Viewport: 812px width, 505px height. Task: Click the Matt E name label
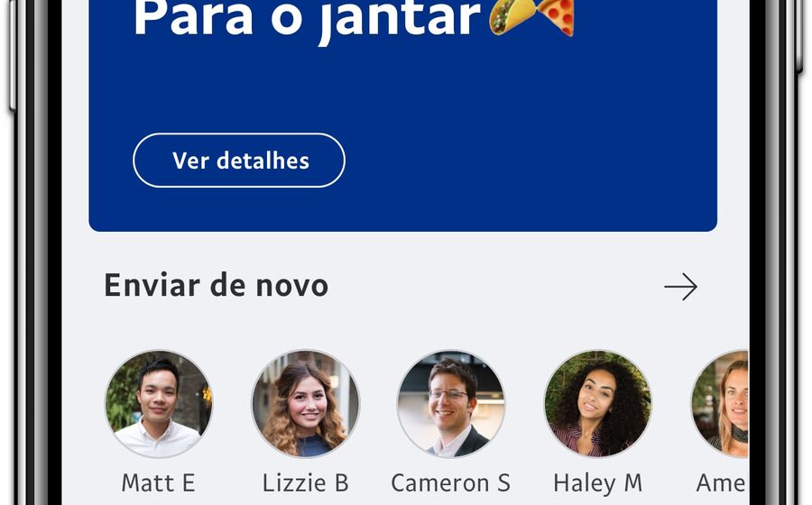coord(158,483)
